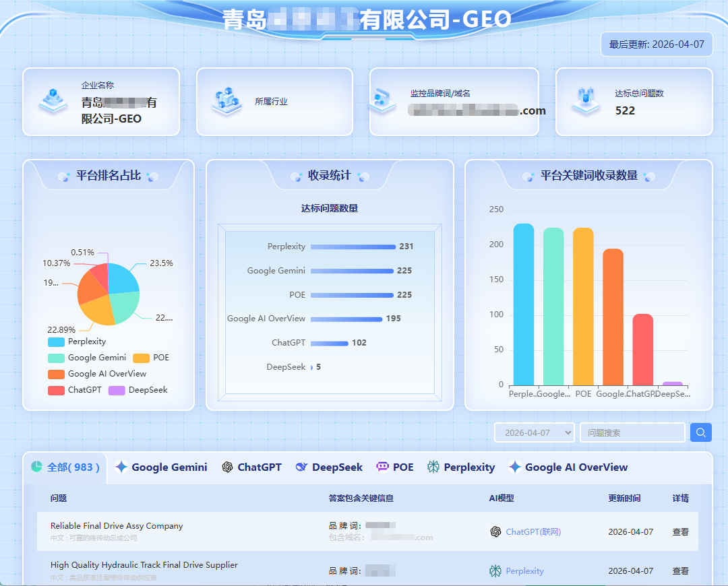
Task: Click the total qualified questions icon
Action: [x=586, y=101]
